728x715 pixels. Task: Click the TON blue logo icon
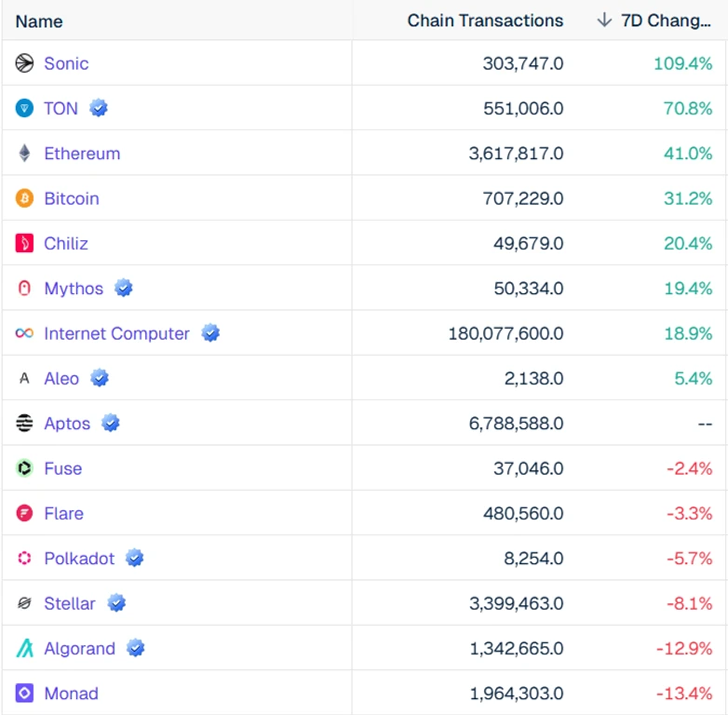point(24,108)
